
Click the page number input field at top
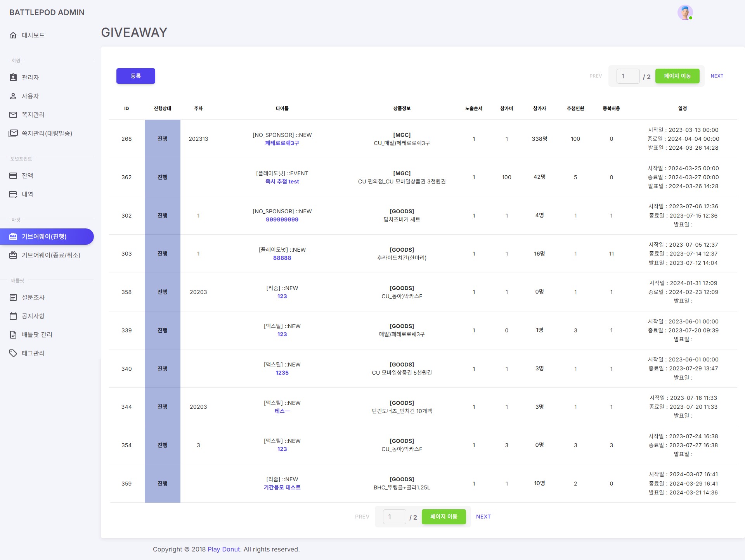(x=628, y=76)
